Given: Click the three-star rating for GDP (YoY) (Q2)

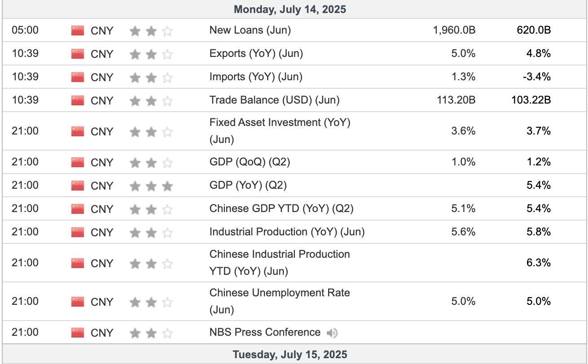Looking at the screenshot, I should pyautogui.click(x=151, y=186).
